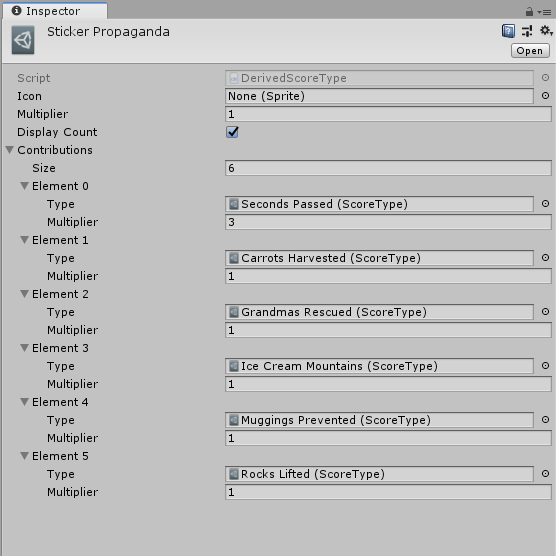Open the Inspector panel options menu icon
556x556 pixels.
545,12
